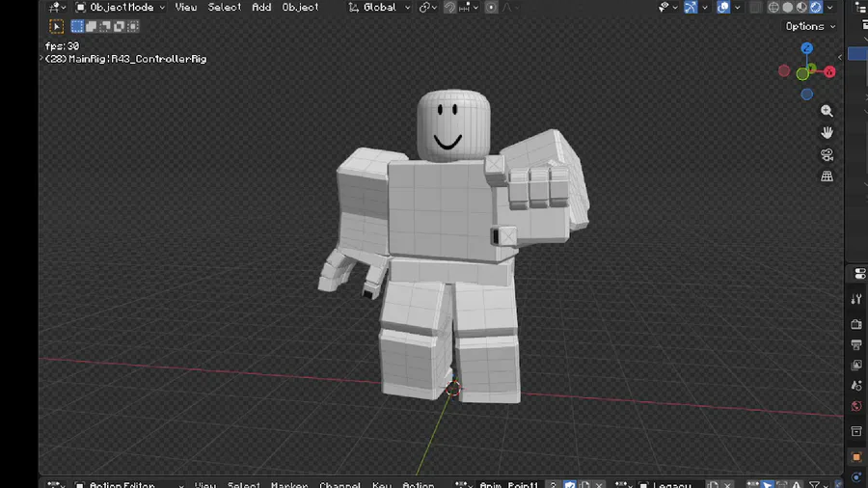The height and width of the screenshot is (488, 868).
Task: Open the object visibility and selectability icon
Action: point(667,7)
